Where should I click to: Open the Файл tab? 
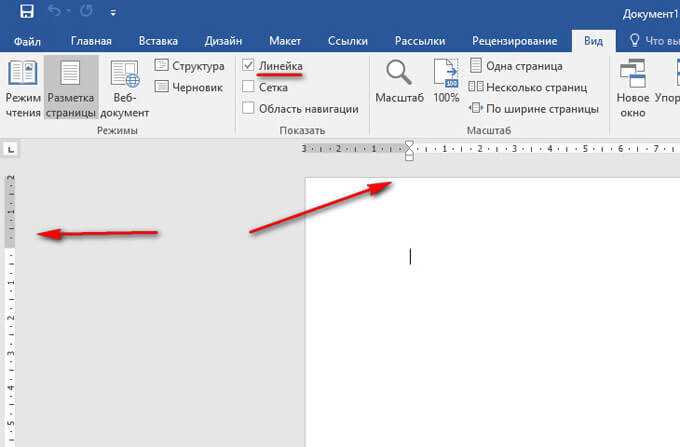tap(27, 41)
